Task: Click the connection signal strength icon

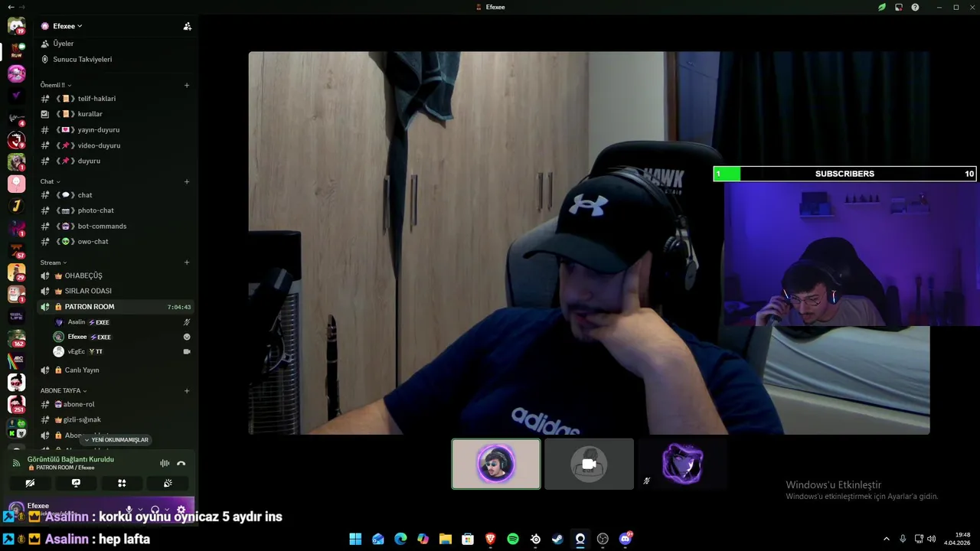Action: pyautogui.click(x=16, y=463)
